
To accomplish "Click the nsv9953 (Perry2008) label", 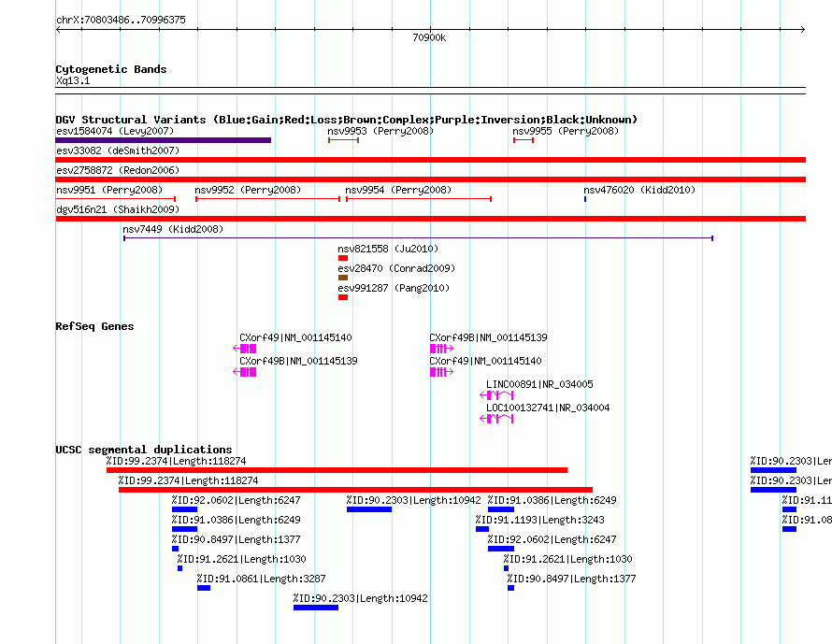I will (380, 131).
